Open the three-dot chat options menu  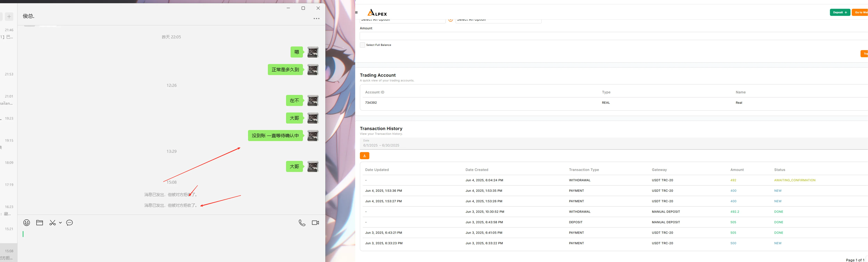[316, 19]
